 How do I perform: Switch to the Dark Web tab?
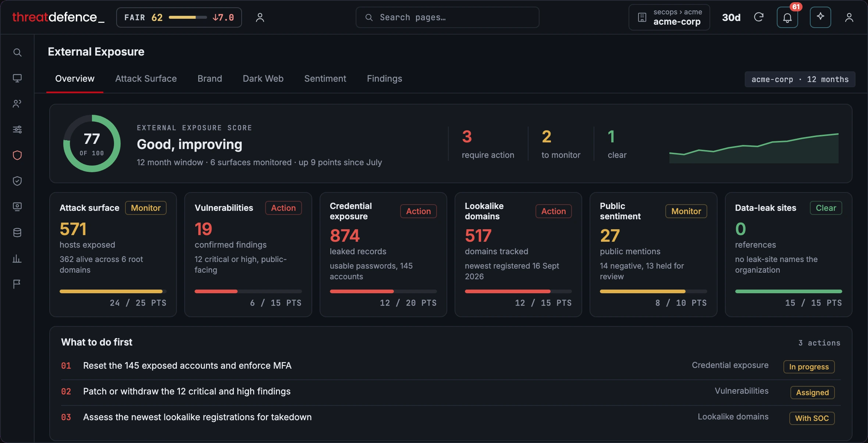(x=263, y=79)
